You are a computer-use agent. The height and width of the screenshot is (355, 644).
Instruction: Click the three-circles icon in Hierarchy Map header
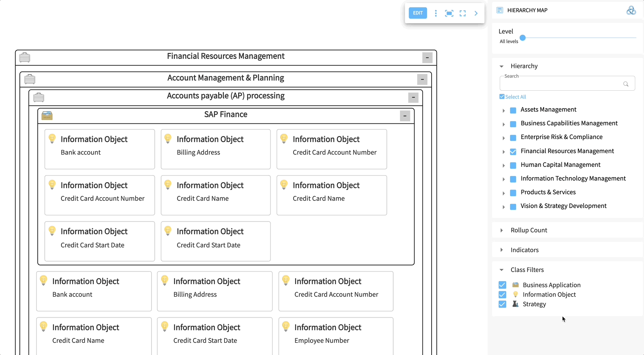[x=631, y=10]
